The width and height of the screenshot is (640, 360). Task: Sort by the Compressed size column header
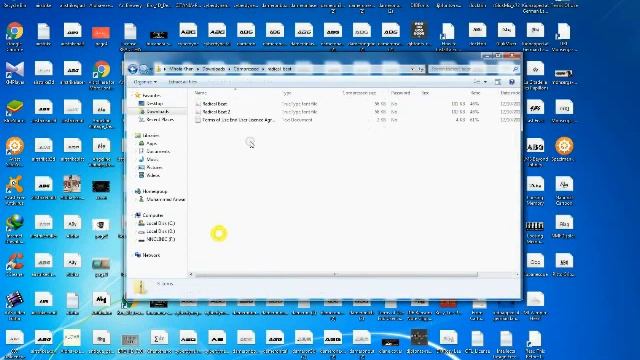[x=359, y=93]
